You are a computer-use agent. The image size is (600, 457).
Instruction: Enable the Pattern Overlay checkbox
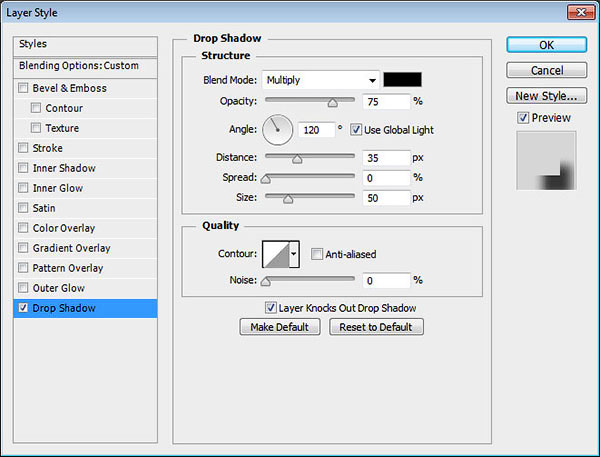point(23,268)
